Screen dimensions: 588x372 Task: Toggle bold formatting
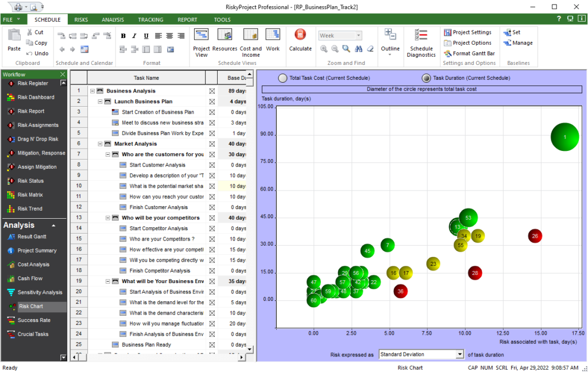click(123, 35)
